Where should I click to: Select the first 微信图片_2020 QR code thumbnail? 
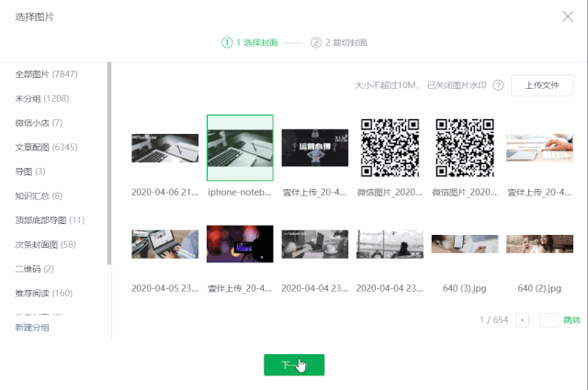click(x=390, y=148)
